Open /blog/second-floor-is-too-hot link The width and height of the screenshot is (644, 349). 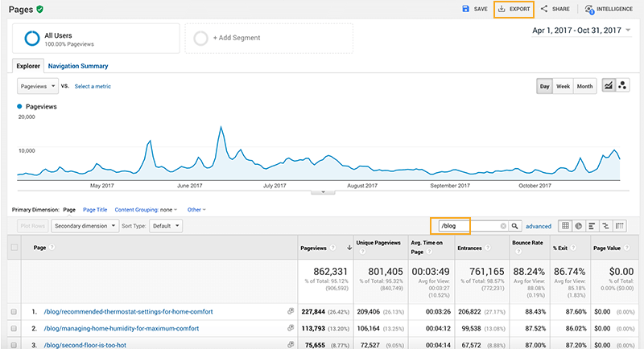[x=85, y=345]
